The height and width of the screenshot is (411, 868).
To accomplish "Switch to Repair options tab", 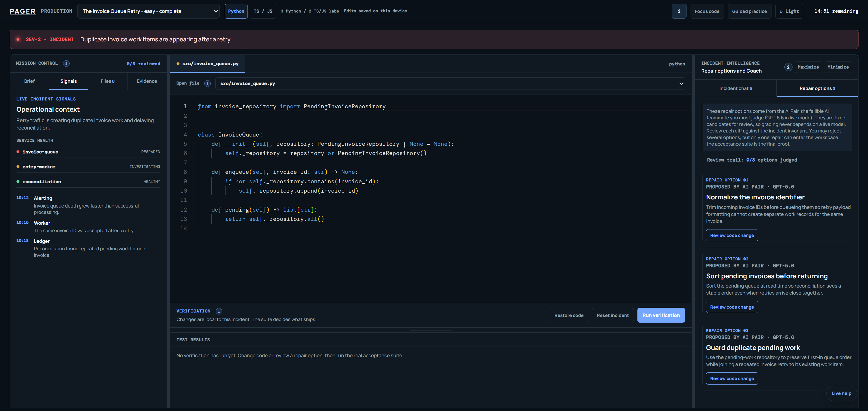I will [817, 88].
